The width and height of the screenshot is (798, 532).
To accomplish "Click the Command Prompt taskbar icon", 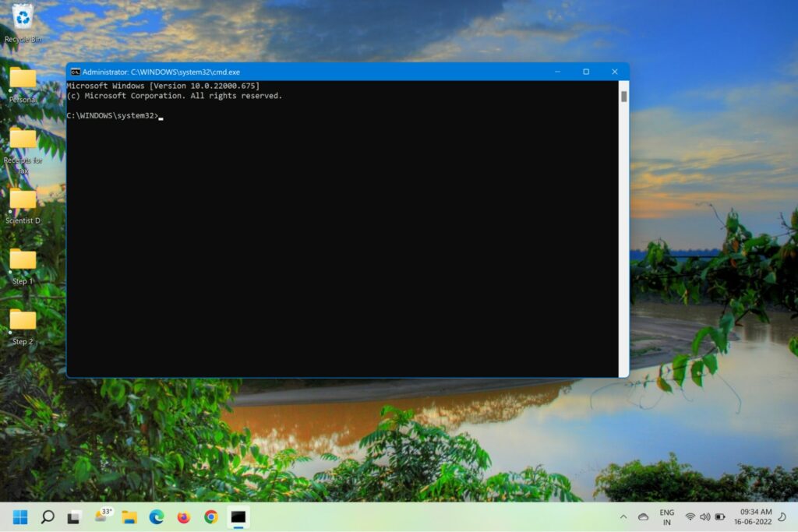I will click(x=238, y=516).
